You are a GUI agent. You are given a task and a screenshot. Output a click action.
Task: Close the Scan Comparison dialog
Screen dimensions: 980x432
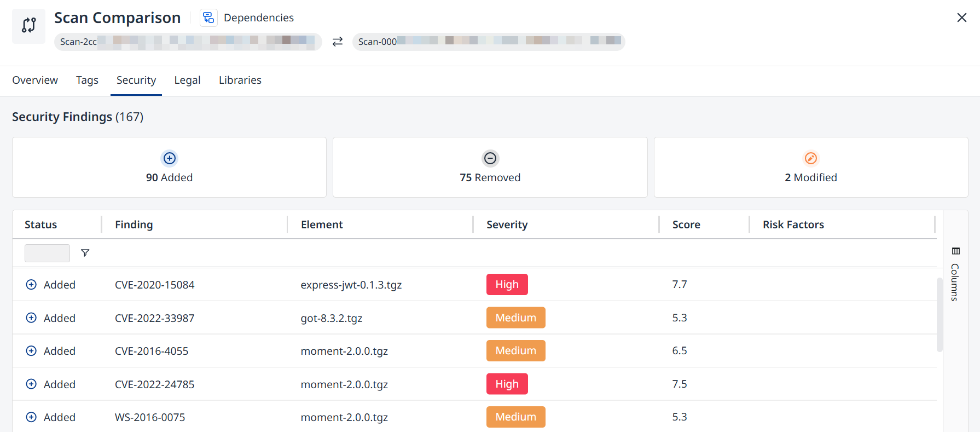[x=961, y=18]
